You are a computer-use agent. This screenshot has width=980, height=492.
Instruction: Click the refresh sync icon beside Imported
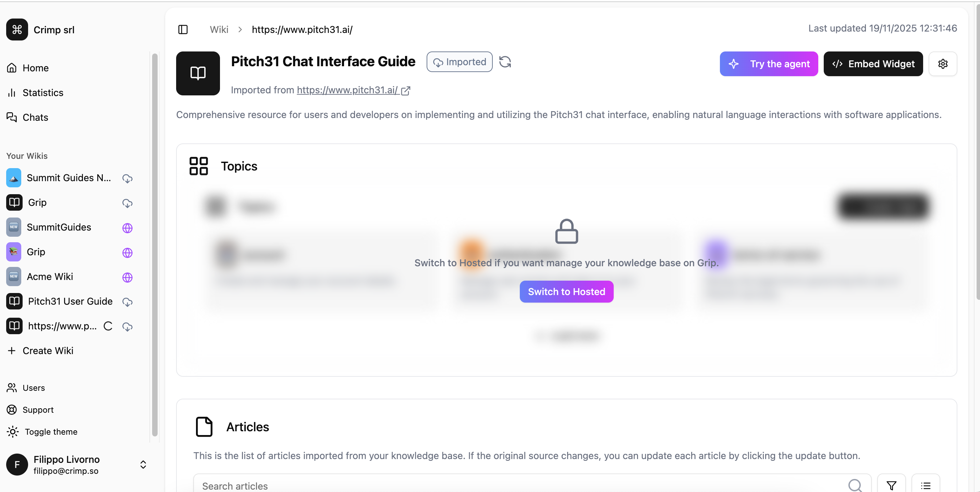click(x=505, y=62)
